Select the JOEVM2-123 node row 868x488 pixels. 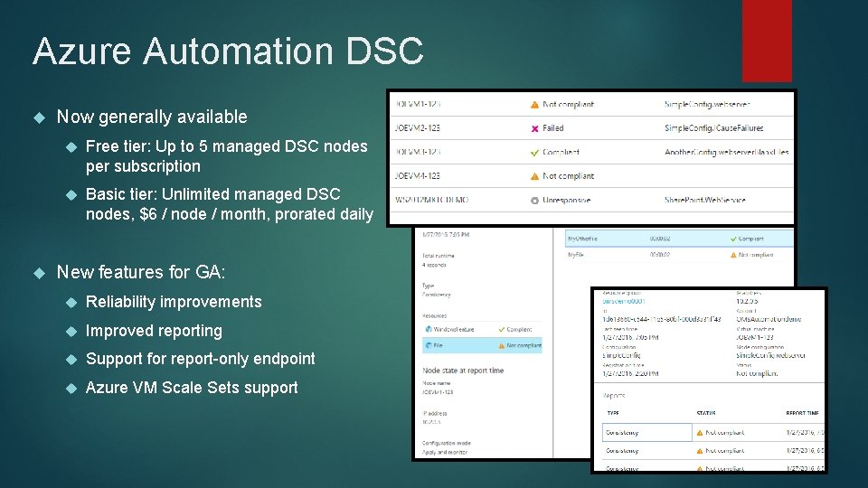[591, 128]
